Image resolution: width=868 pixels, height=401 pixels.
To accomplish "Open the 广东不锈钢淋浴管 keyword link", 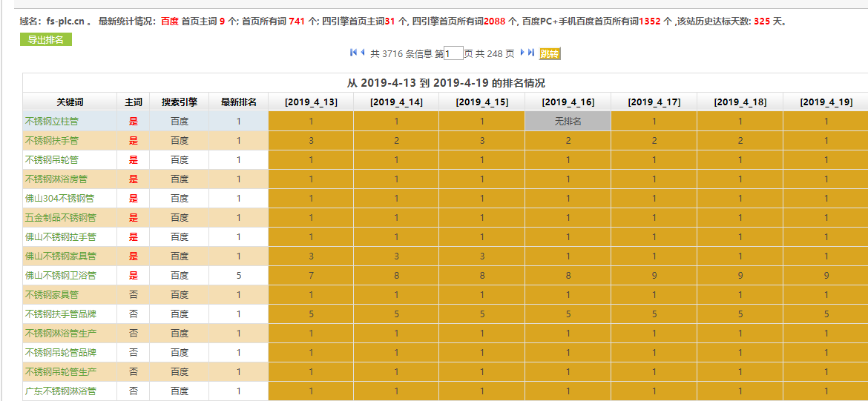I will coord(61,391).
